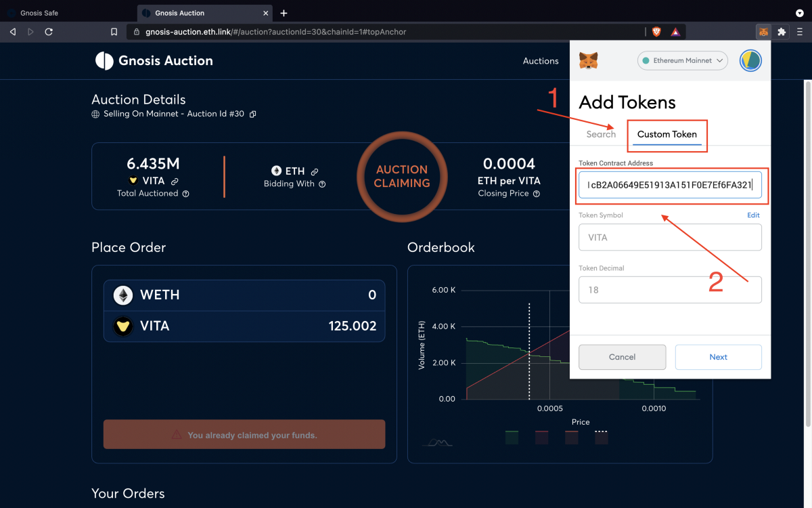
Task: Select the Custom Token tab
Action: click(x=667, y=134)
